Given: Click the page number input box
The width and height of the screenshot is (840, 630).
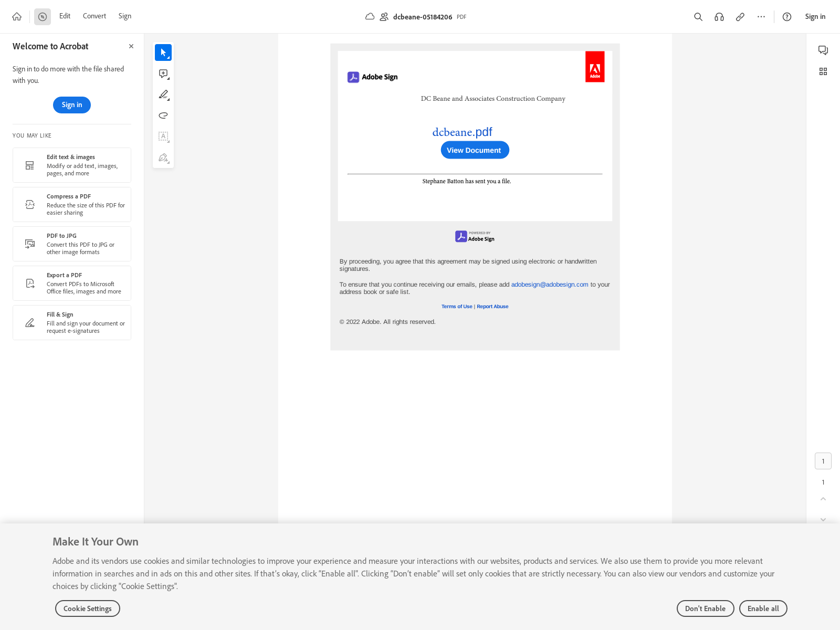Looking at the screenshot, I should [x=823, y=461].
